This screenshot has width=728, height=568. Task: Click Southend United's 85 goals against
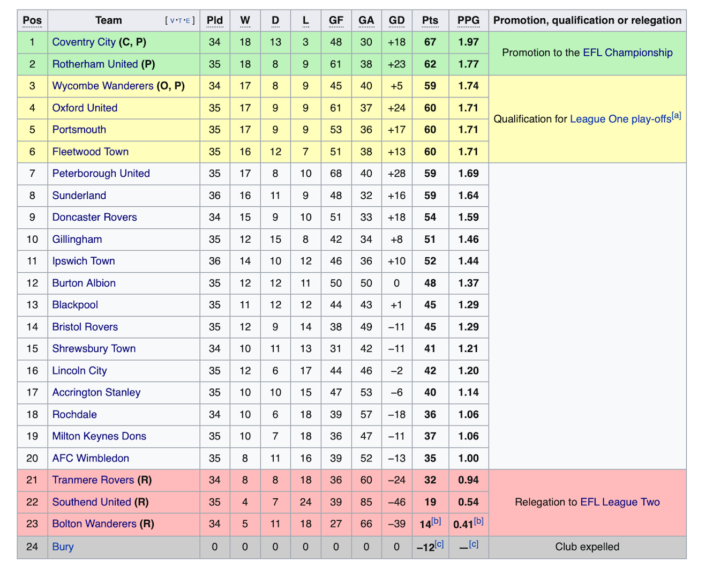point(366,502)
